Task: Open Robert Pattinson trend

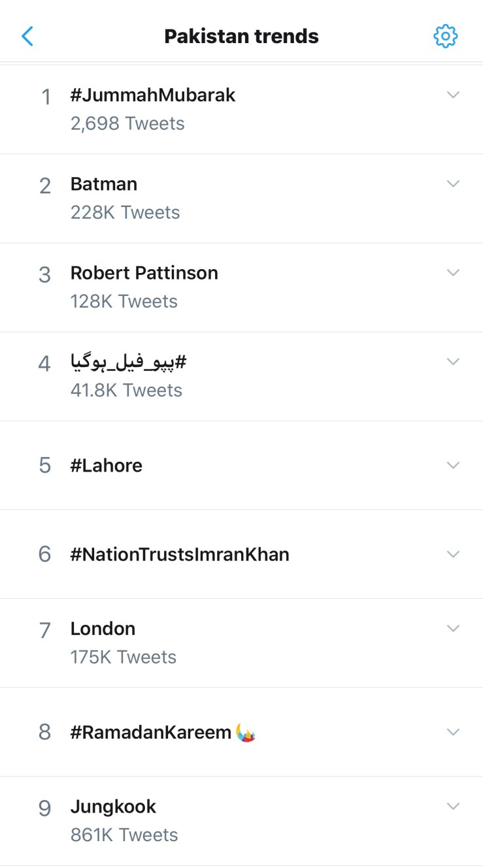Action: point(144,273)
